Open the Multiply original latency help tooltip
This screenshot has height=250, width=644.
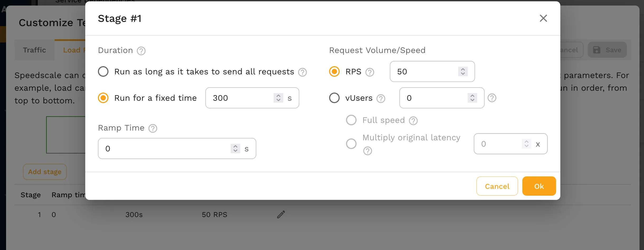click(367, 151)
